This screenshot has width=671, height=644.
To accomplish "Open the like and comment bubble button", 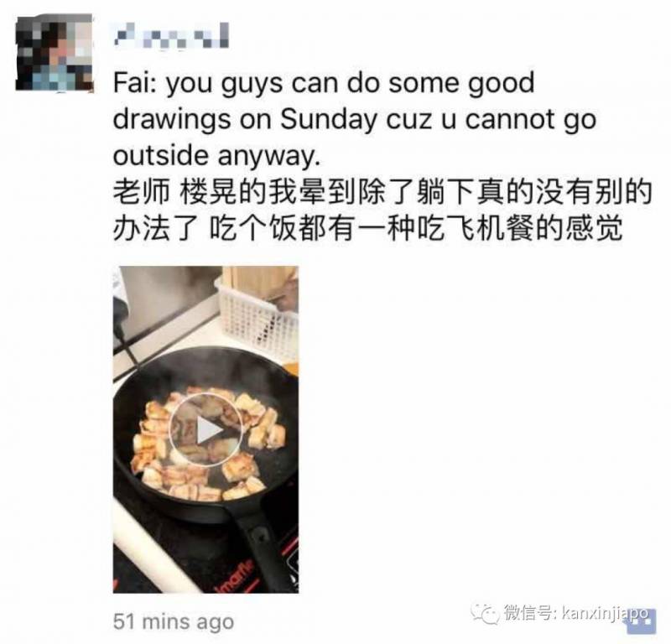I will click(x=642, y=621).
